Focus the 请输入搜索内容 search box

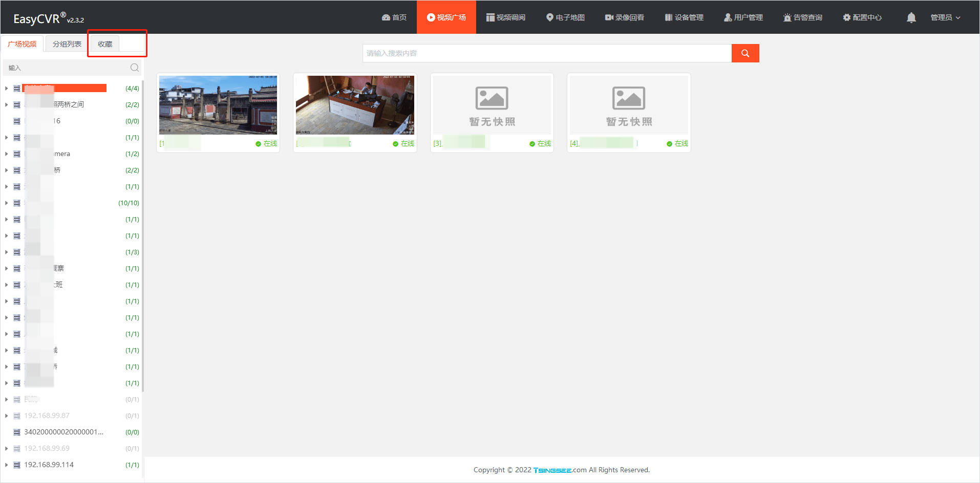(547, 53)
